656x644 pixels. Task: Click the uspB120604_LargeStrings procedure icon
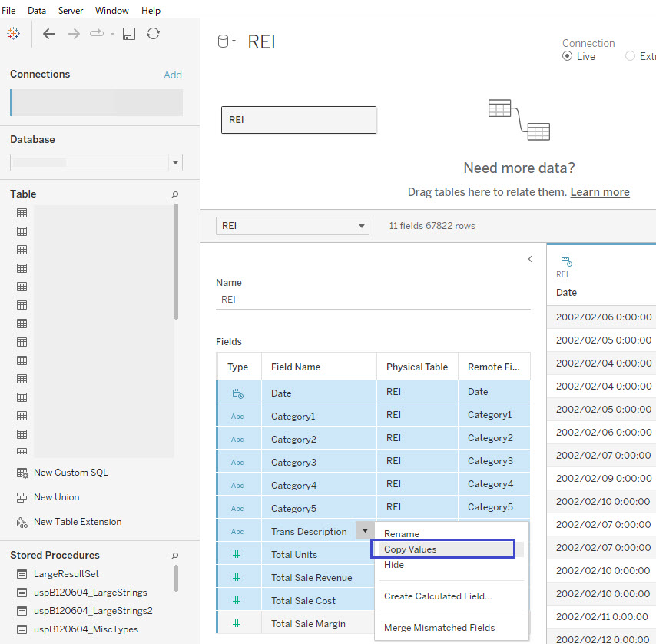coord(22,593)
